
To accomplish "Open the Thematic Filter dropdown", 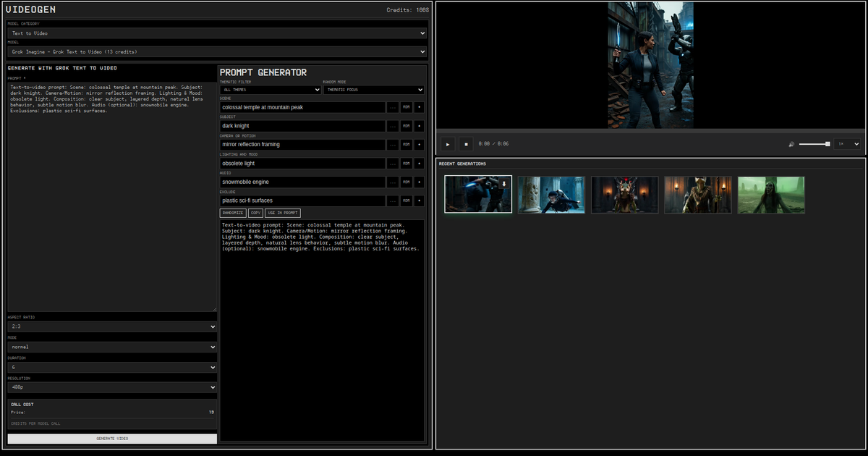I will click(270, 90).
